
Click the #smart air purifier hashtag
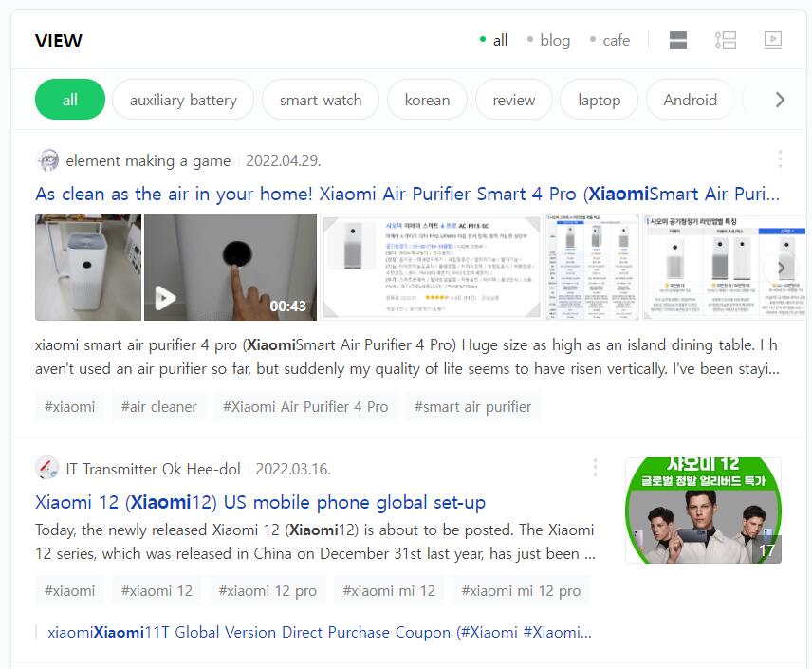coord(472,407)
